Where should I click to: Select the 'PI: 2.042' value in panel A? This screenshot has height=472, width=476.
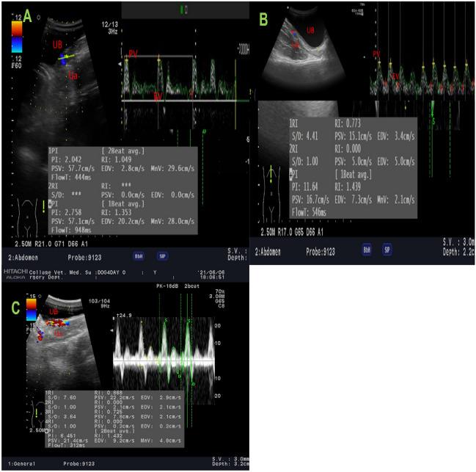[66, 159]
